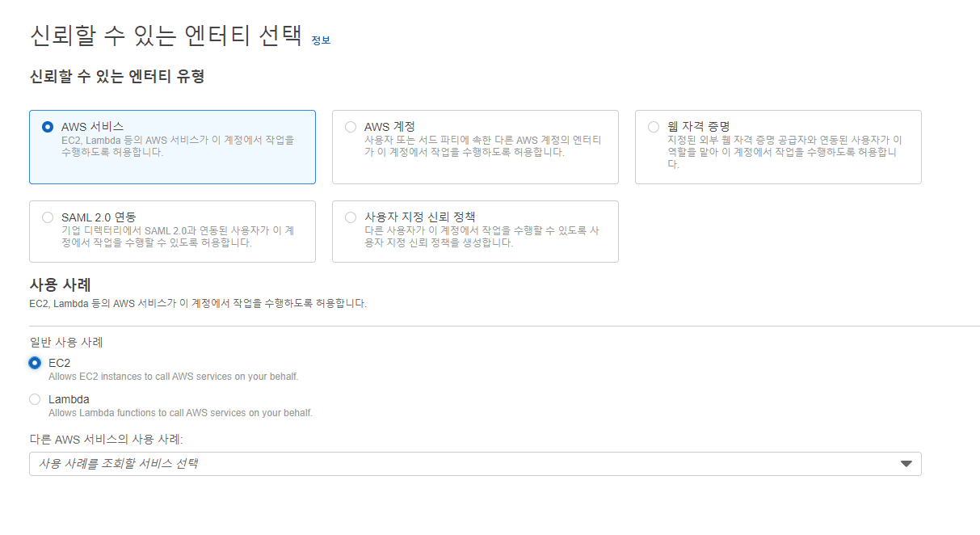980x535 pixels.
Task: Click the 사용 사례 section heading
Action: [x=60, y=284]
